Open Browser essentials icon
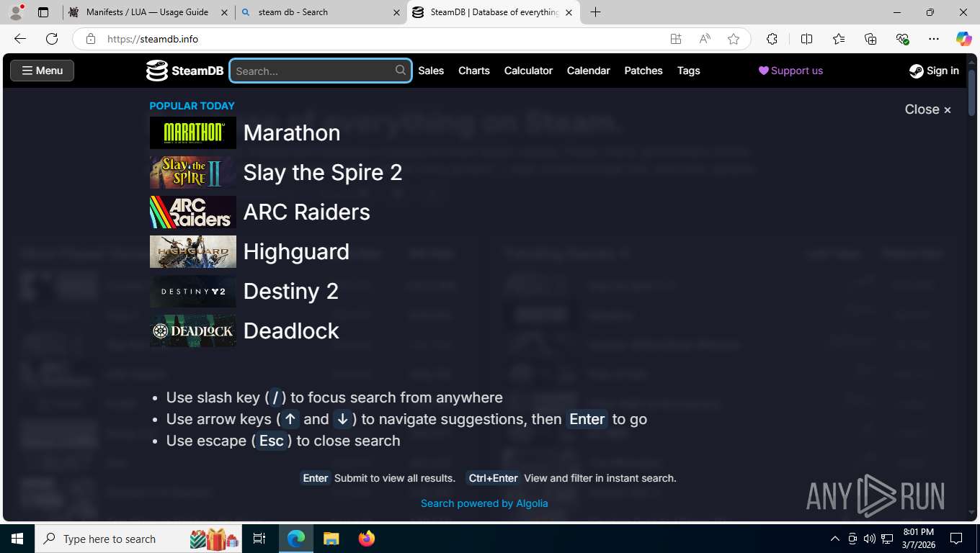The image size is (980, 553). point(902,39)
